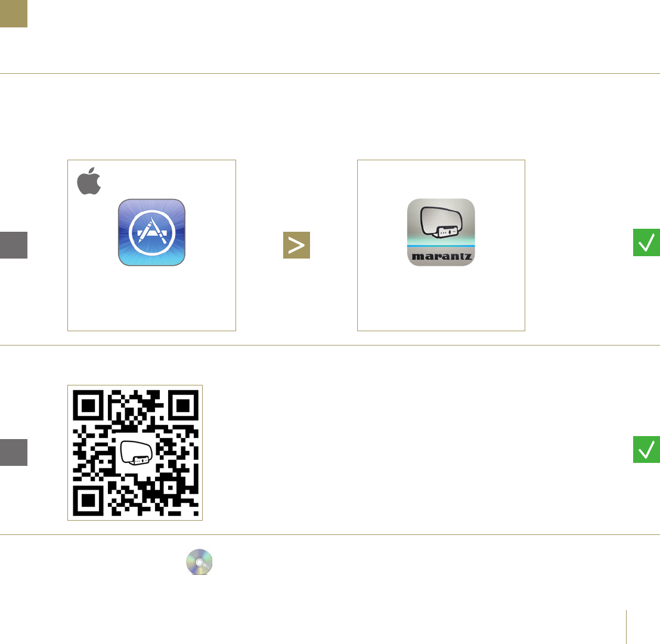Click the gold square in the top-left corner
The image size is (660, 644).
click(14, 14)
